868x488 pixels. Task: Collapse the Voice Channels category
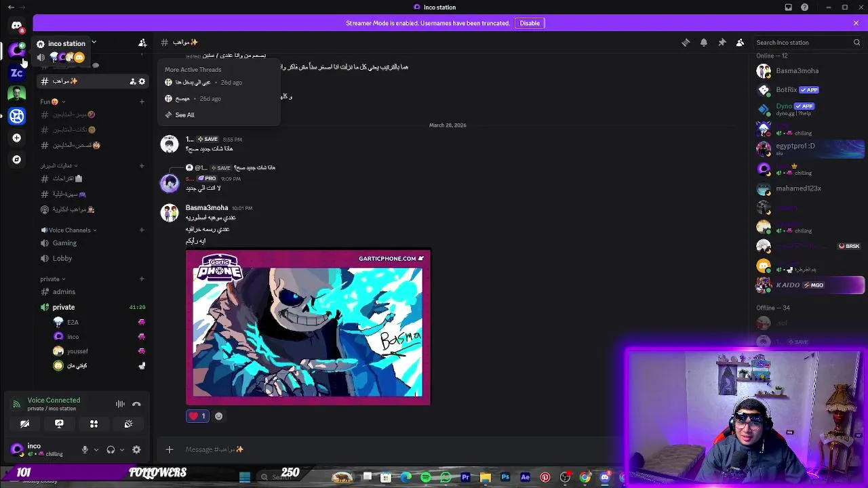point(69,230)
